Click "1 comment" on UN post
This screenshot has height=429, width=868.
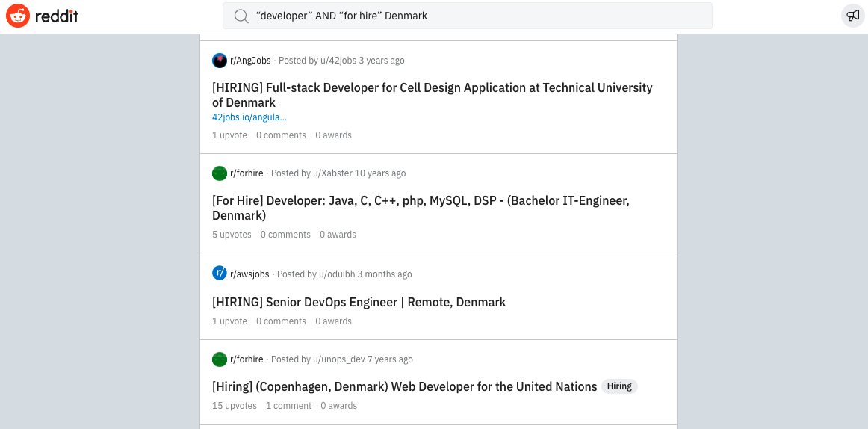pyautogui.click(x=288, y=406)
